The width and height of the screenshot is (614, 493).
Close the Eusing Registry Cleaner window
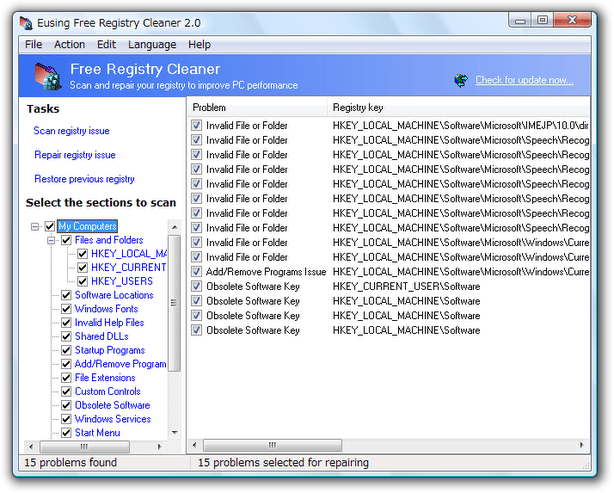572,20
